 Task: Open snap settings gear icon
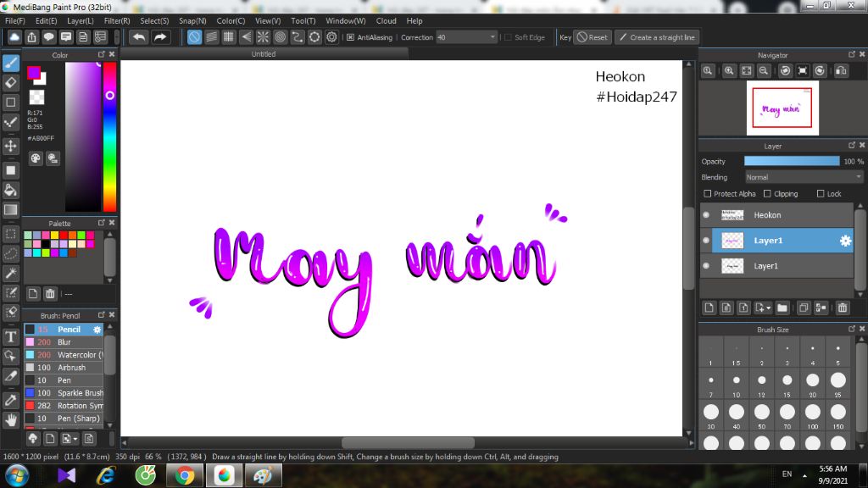pyautogui.click(x=331, y=37)
